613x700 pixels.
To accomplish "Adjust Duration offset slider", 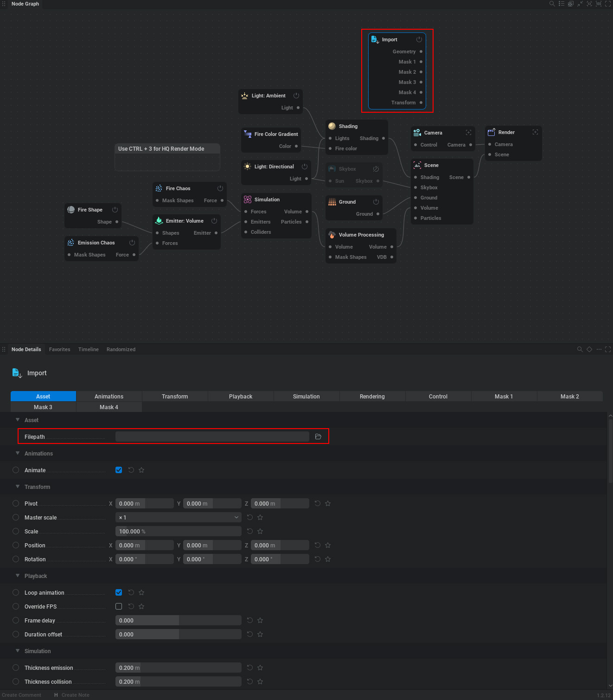I will pos(178,634).
